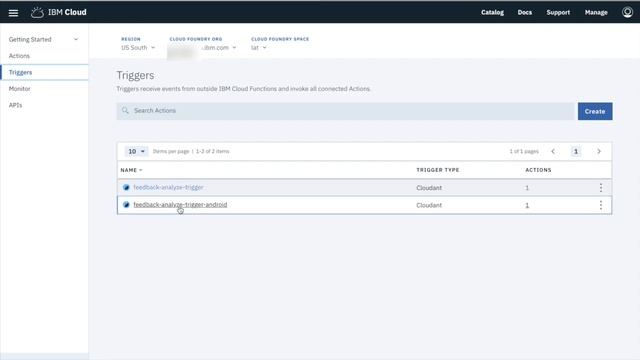Image resolution: width=640 pixels, height=360 pixels.
Task: Click Actions column header
Action: tap(538, 170)
